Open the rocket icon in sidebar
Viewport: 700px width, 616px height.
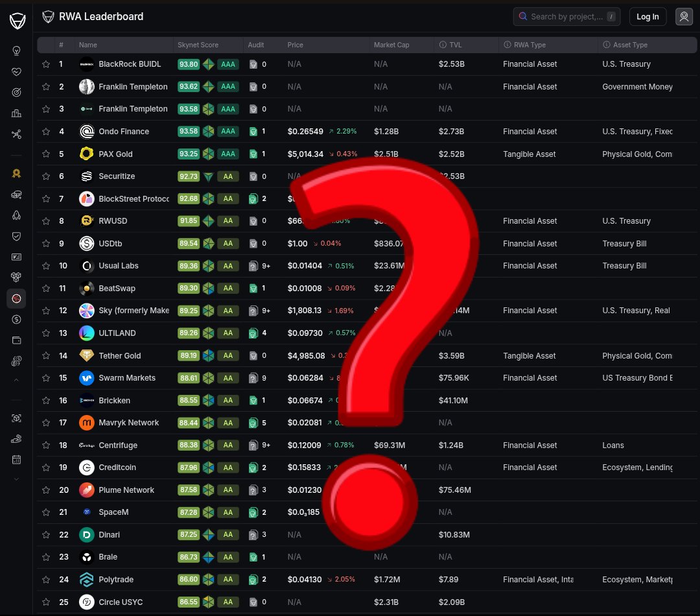point(16,215)
